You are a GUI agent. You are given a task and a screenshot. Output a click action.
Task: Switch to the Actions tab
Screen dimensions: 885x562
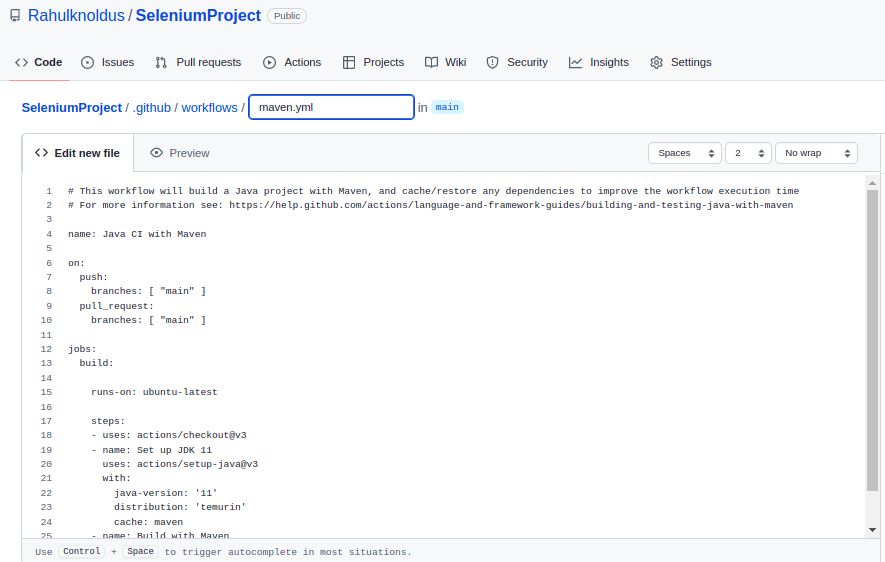(x=292, y=62)
